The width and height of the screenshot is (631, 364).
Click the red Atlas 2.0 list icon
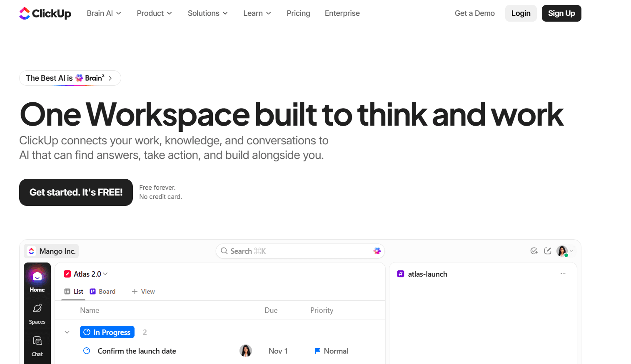pyautogui.click(x=67, y=274)
